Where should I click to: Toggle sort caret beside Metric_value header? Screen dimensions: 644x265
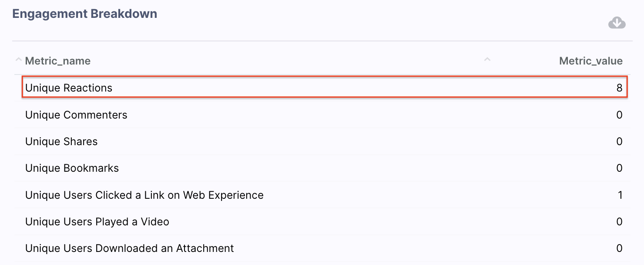click(487, 59)
